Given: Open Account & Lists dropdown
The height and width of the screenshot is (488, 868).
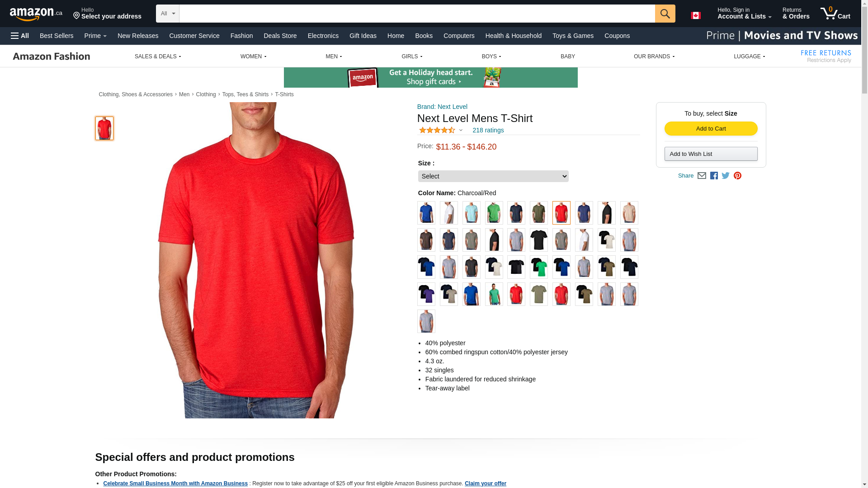Looking at the screenshot, I should pyautogui.click(x=744, y=13).
